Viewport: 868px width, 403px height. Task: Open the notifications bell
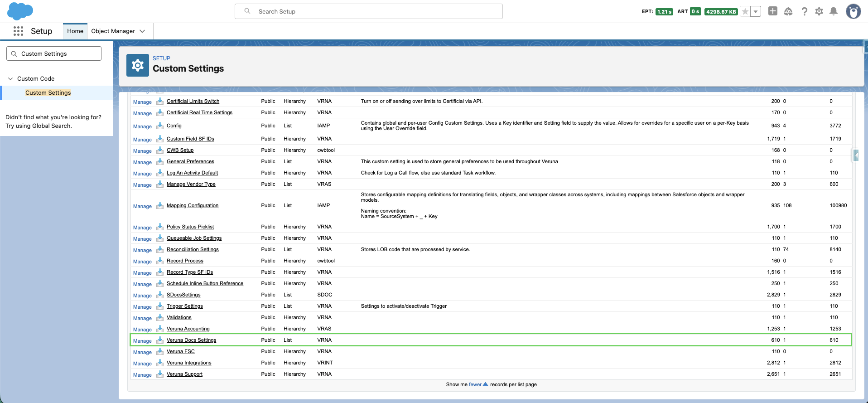(833, 11)
